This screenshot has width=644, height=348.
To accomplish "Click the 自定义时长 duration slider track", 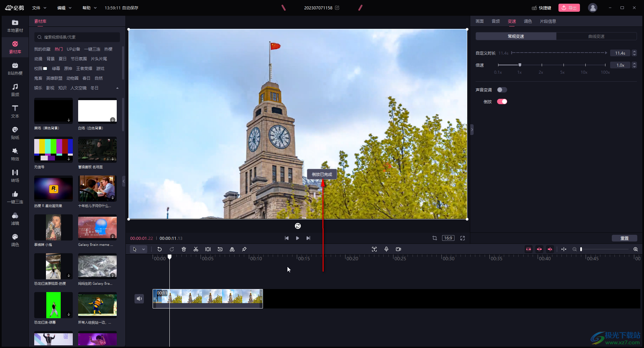I will [559, 53].
